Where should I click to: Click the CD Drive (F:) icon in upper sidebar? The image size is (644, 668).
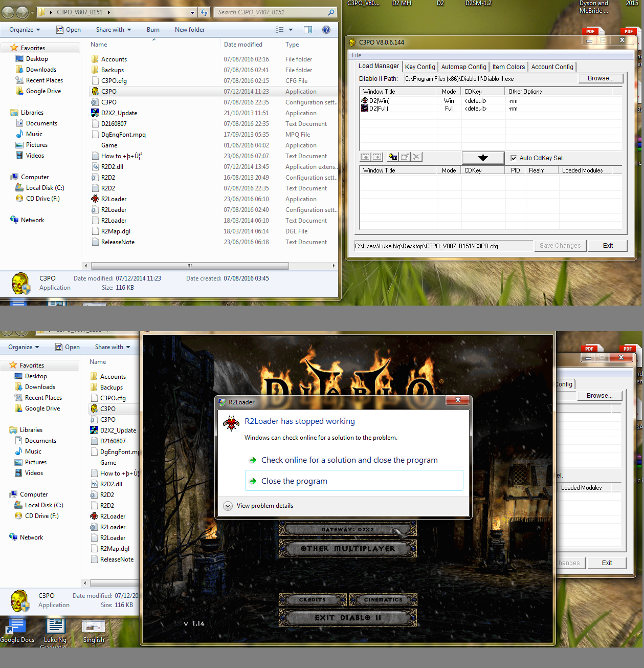point(19,199)
